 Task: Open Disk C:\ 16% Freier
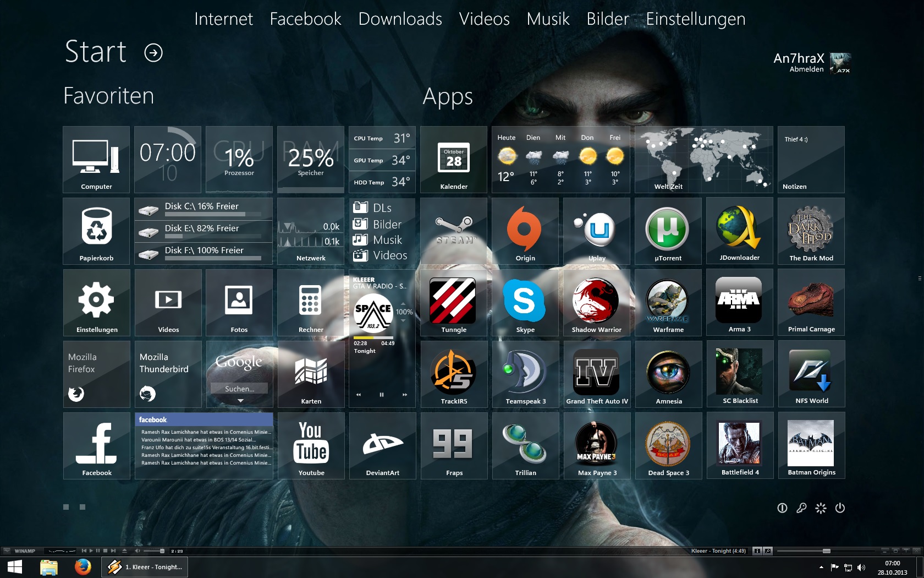204,209
